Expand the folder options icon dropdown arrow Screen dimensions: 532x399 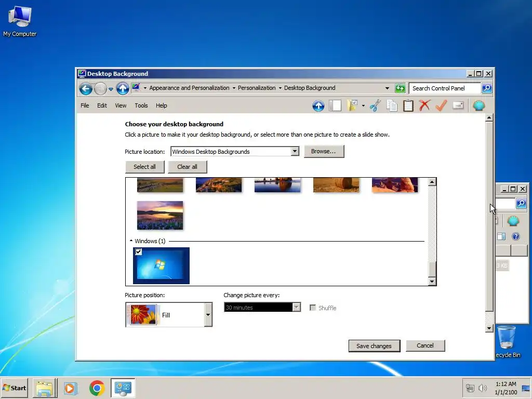click(x=363, y=106)
